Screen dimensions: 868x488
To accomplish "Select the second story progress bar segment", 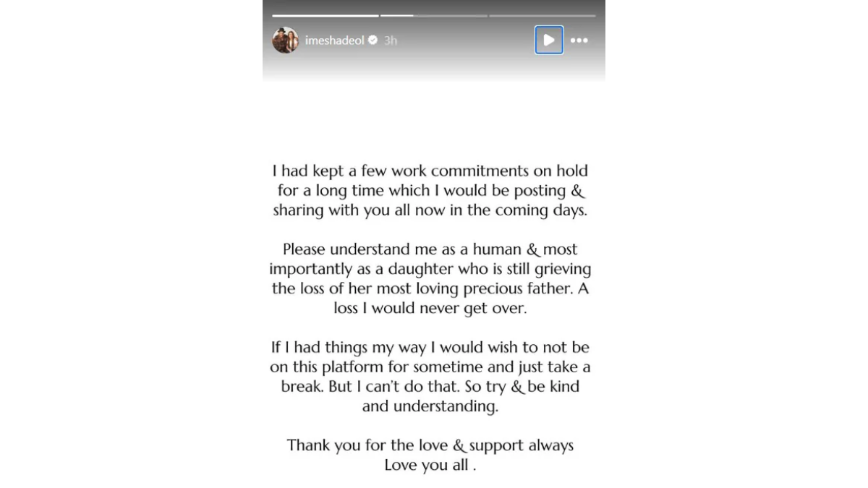I will tap(433, 15).
